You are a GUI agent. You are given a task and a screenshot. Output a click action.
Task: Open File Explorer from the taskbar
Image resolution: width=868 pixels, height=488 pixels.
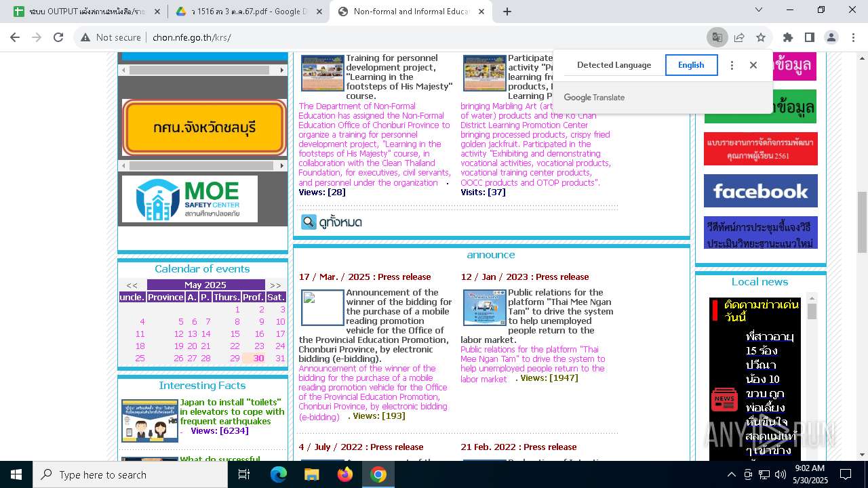pos(312,474)
